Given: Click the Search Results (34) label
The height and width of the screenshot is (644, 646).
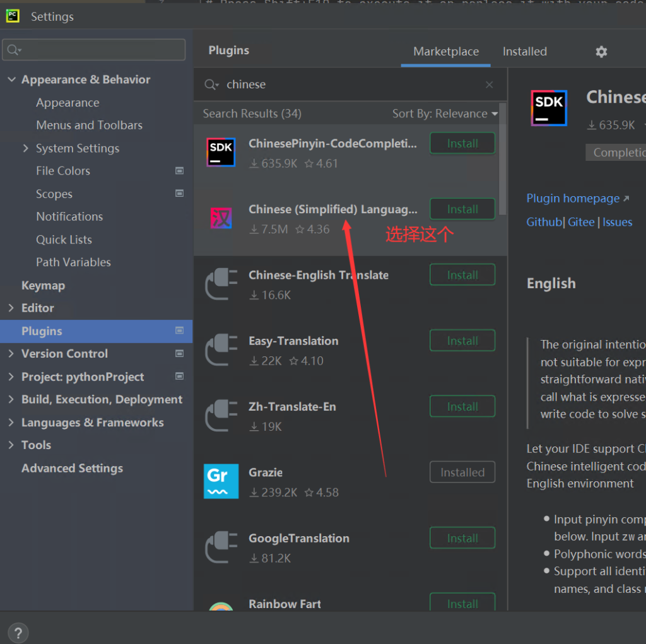Looking at the screenshot, I should (252, 114).
